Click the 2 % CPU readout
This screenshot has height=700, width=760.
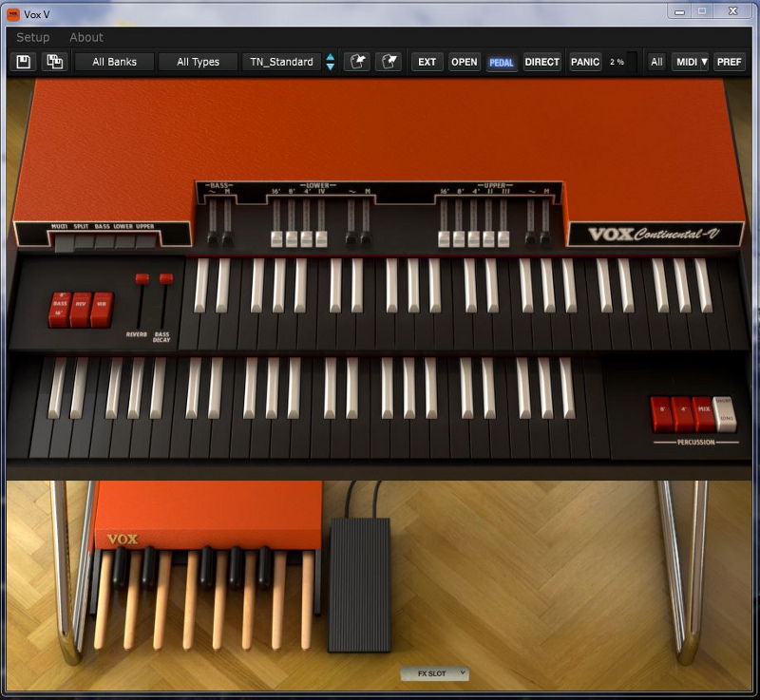click(x=617, y=62)
